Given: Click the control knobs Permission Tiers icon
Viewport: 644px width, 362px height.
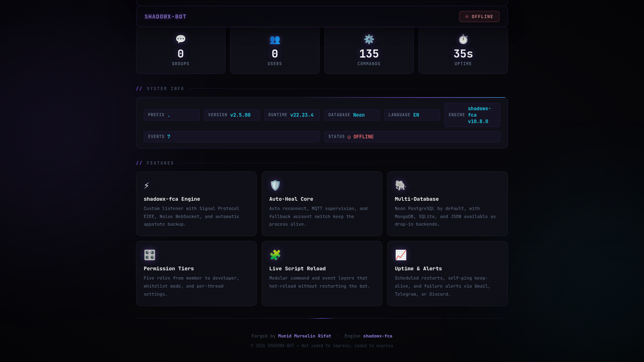Looking at the screenshot, I should tap(150, 255).
